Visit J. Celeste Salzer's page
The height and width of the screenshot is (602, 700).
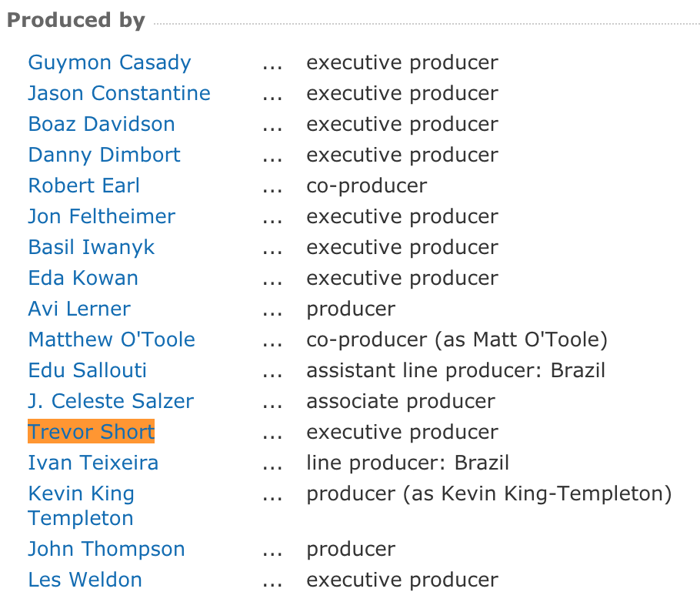tap(111, 401)
